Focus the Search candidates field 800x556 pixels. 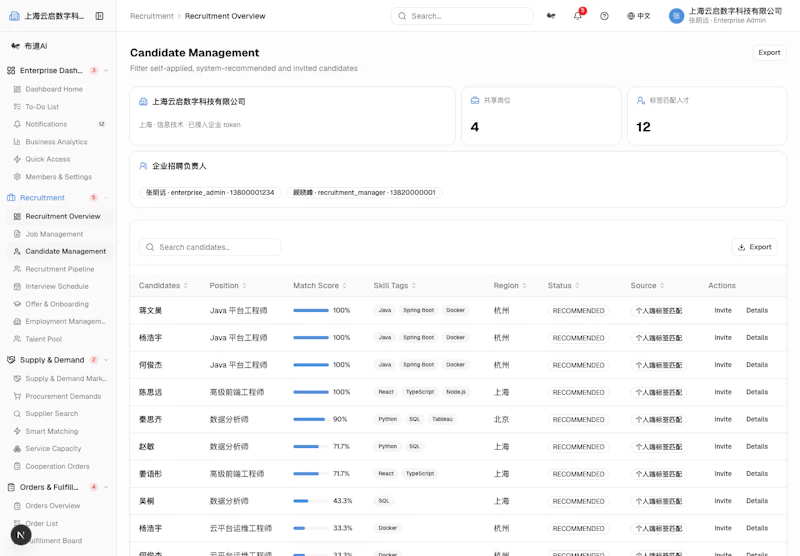(x=210, y=247)
